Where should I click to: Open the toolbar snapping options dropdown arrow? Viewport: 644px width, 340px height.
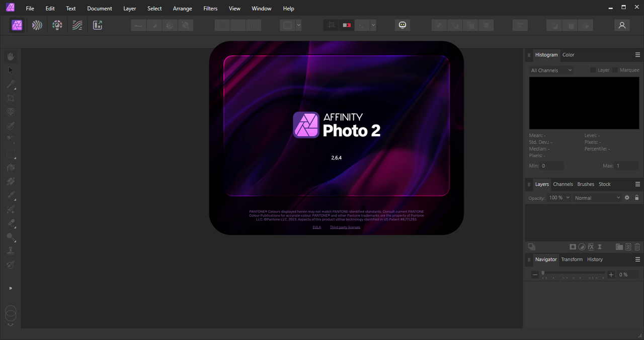coord(373,25)
